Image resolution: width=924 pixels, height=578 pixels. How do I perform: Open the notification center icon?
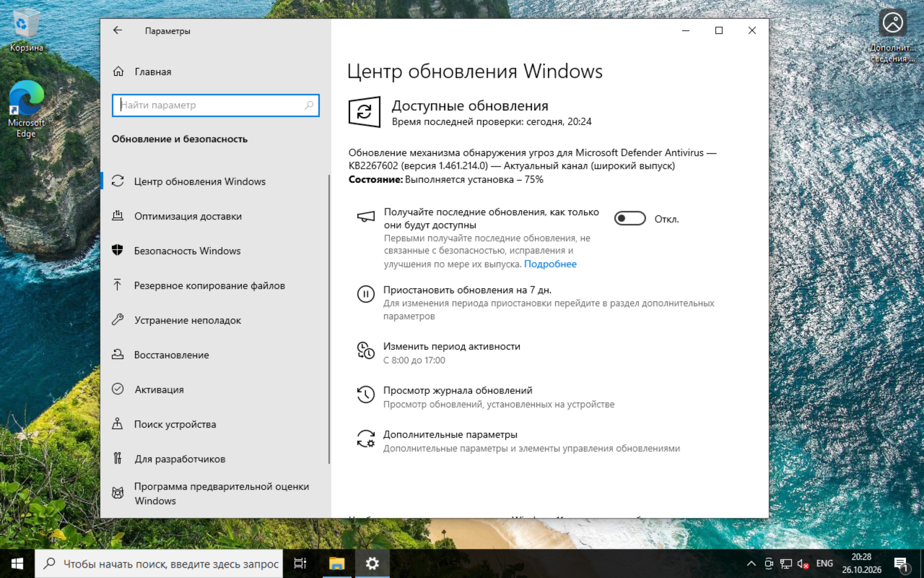click(901, 564)
